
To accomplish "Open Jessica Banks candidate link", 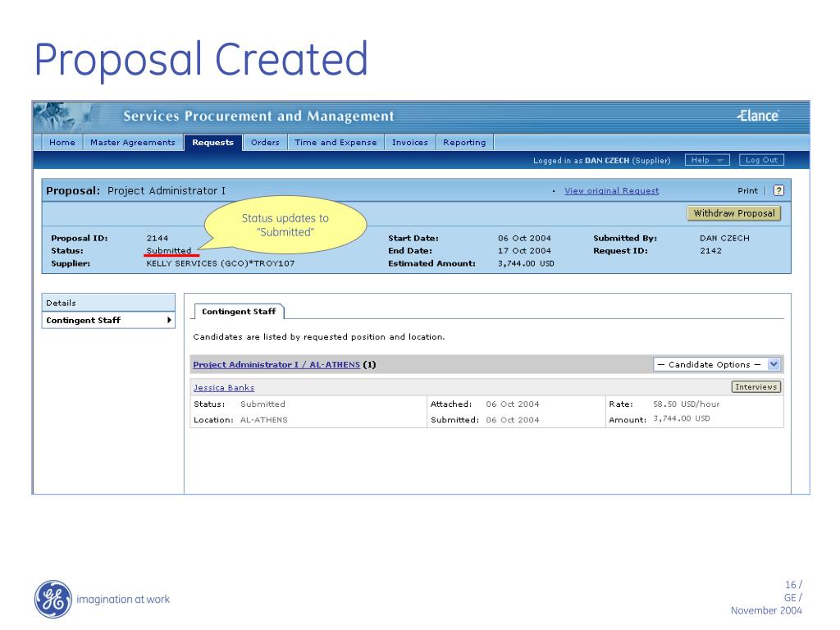I will 223,388.
